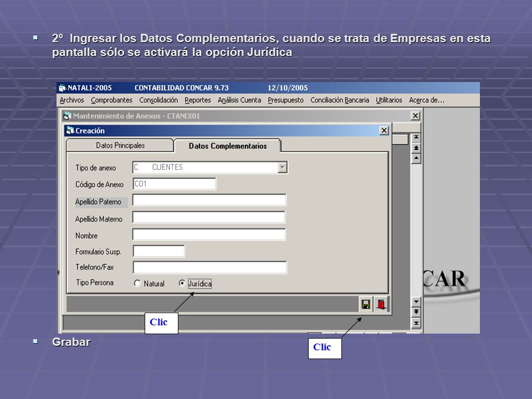Open the Tipo de anexo dropdown
532x399 pixels.
pyautogui.click(x=282, y=167)
